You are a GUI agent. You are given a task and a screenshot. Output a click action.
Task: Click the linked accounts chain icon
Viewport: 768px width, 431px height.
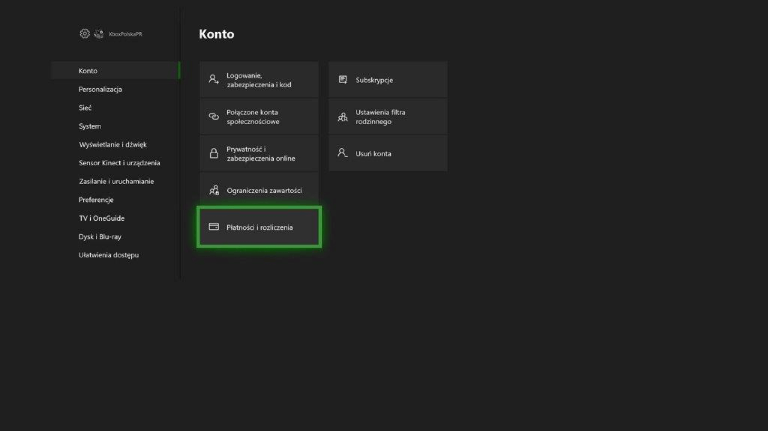[x=214, y=117]
